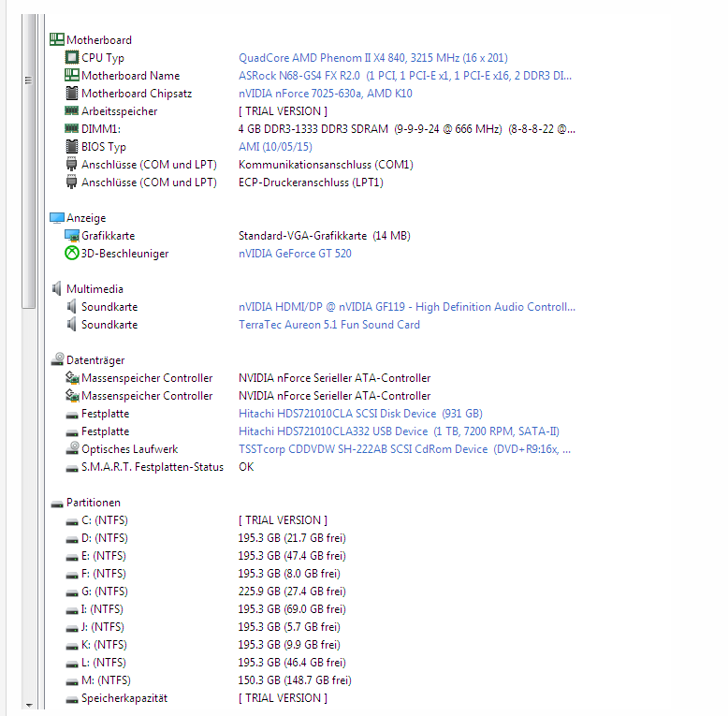Select the Motherboard section heading
This screenshot has height=716, width=728.
(x=99, y=40)
